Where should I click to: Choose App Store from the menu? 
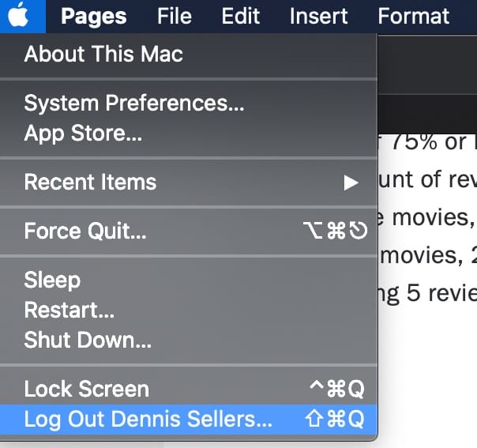(x=83, y=134)
